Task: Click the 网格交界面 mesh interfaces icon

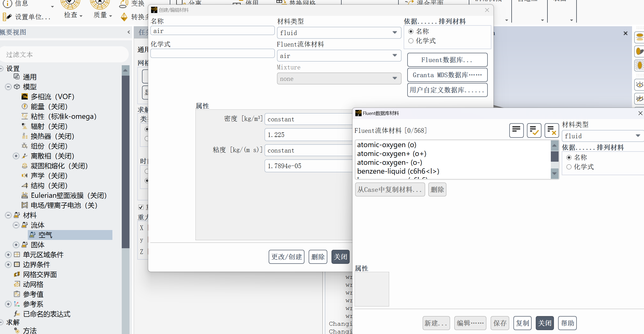Action: point(17,274)
